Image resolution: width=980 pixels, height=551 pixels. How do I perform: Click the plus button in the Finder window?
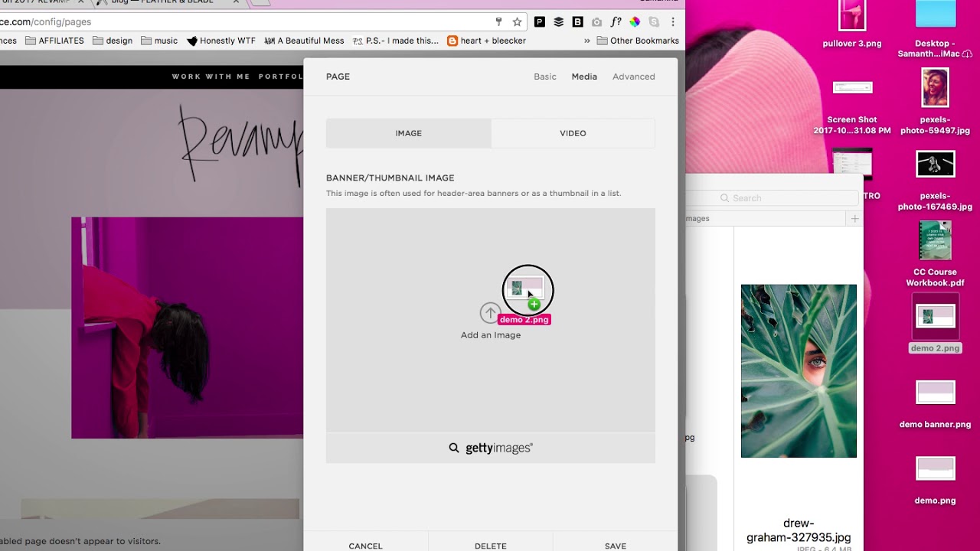(855, 219)
